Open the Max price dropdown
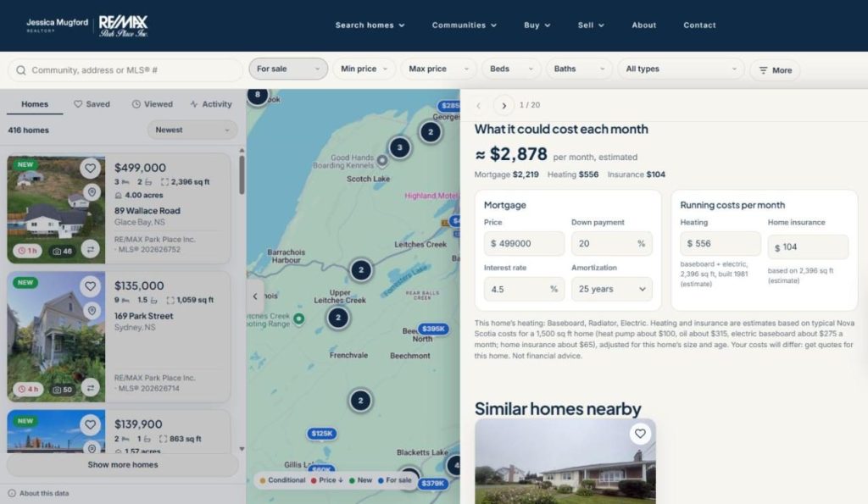 tap(438, 69)
